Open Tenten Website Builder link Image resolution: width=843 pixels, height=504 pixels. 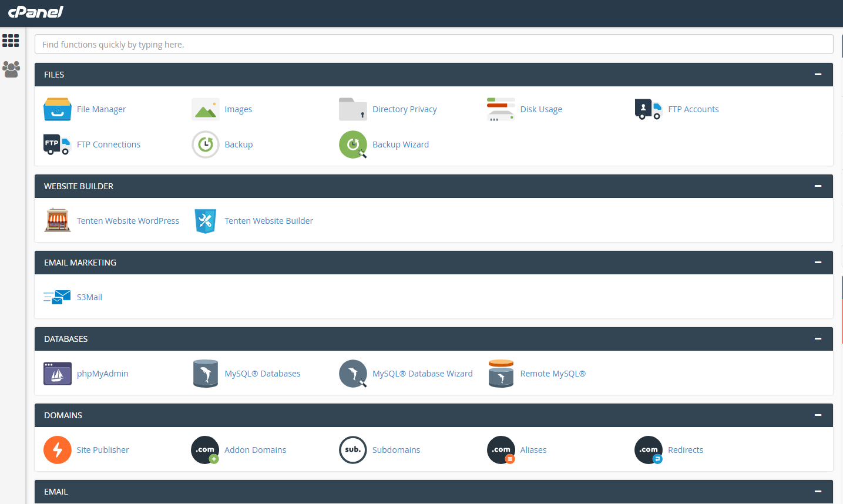pos(269,221)
